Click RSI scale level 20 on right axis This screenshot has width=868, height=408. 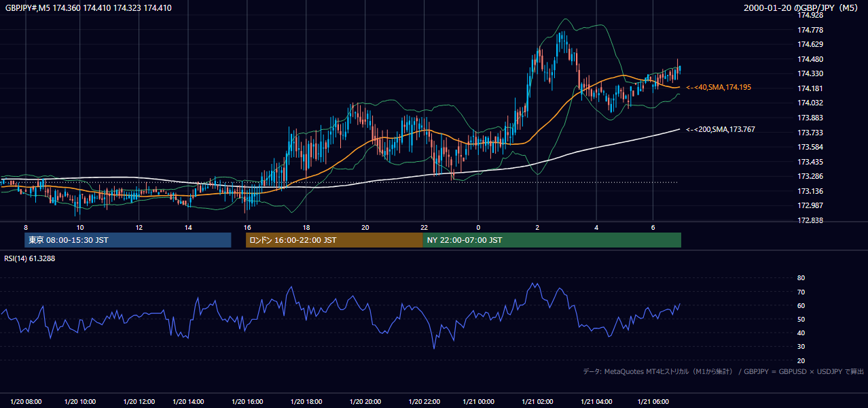801,360
